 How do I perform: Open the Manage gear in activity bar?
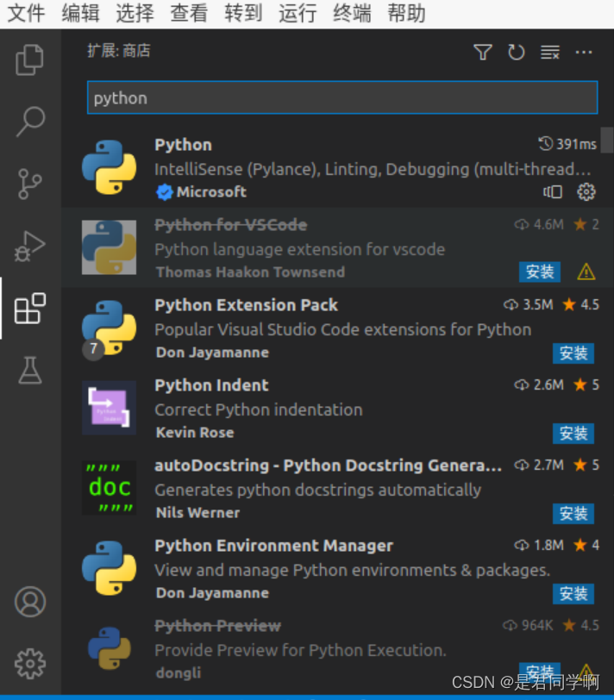coord(30,664)
